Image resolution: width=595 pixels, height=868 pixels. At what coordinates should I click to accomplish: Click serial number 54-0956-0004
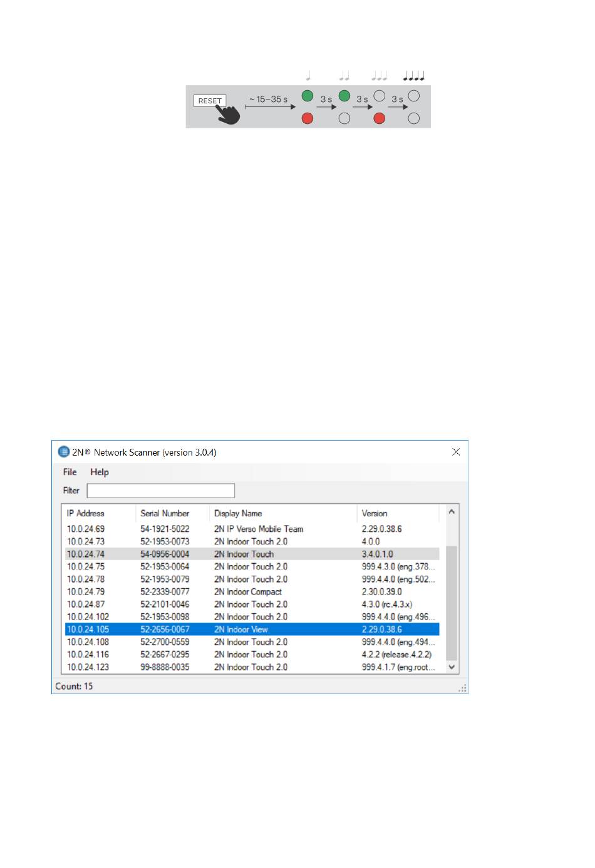(x=165, y=554)
